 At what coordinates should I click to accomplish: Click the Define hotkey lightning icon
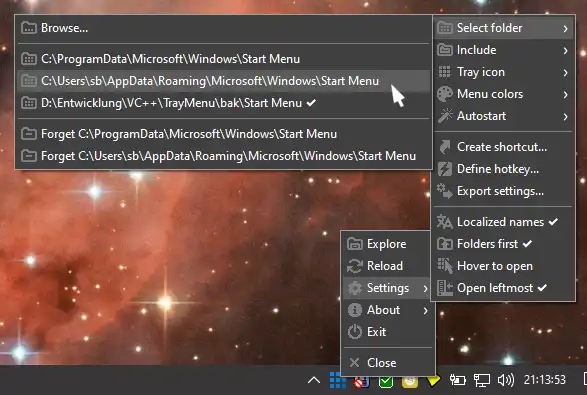445,169
